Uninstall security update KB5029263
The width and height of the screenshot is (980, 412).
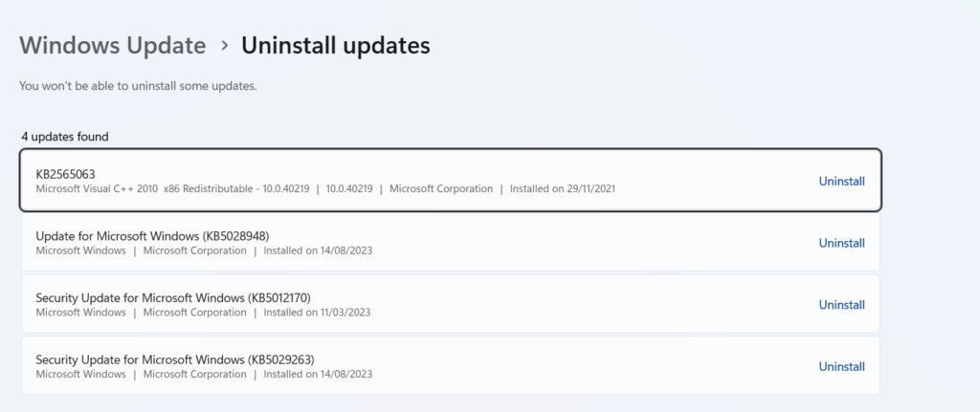(x=841, y=366)
